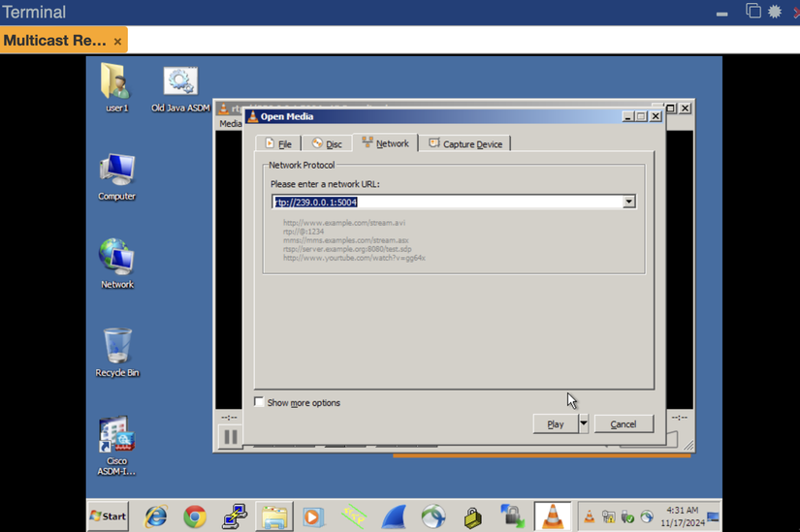Viewport: 800px width, 532px height.
Task: Click the Cancel button
Action: [624, 423]
